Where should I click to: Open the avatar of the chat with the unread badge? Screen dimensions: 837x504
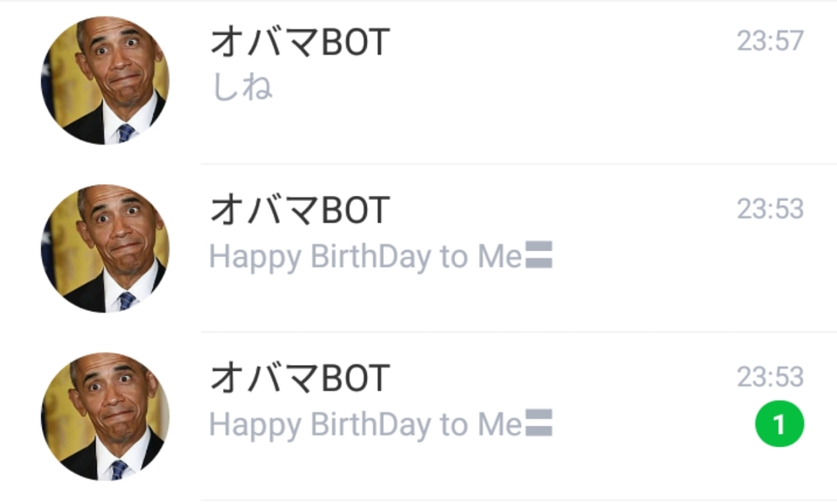(105, 417)
